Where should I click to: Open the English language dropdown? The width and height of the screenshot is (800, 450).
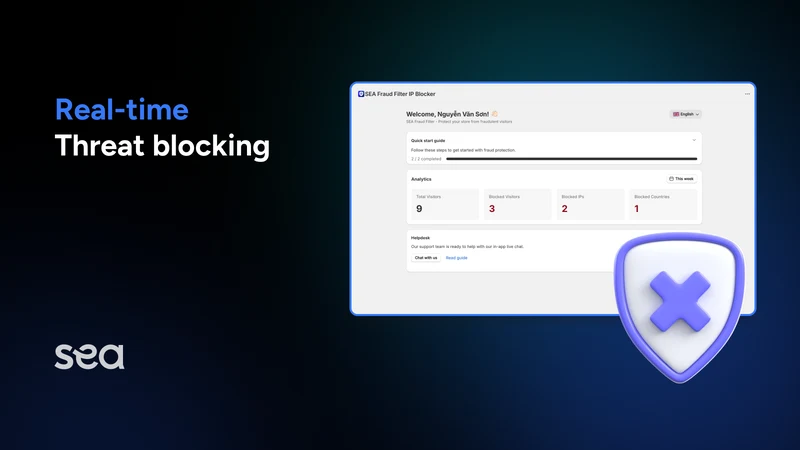point(685,114)
